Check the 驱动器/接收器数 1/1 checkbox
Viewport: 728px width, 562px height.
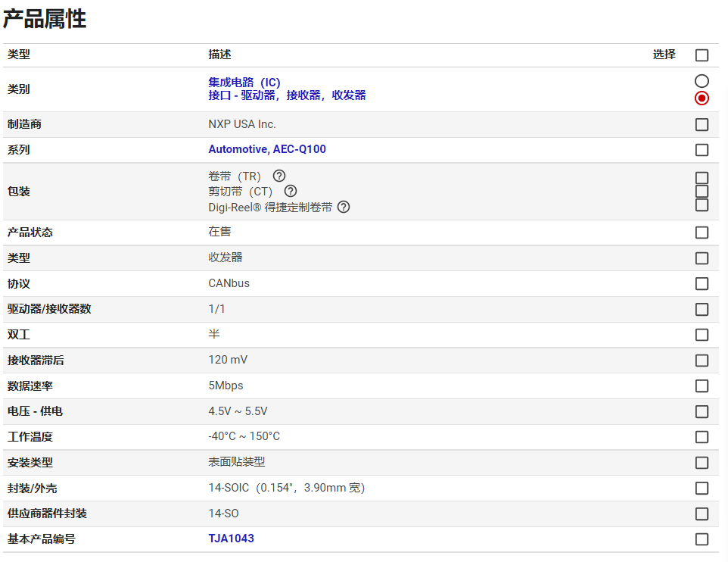coord(702,309)
